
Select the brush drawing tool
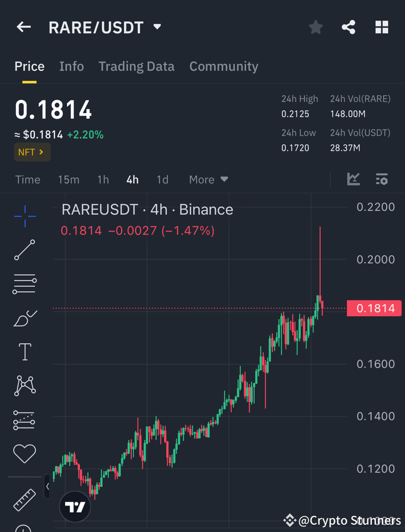[24, 318]
